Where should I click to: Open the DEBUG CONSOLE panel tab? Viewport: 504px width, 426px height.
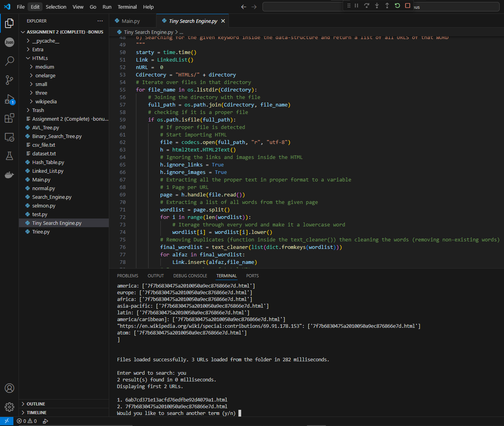pos(190,276)
